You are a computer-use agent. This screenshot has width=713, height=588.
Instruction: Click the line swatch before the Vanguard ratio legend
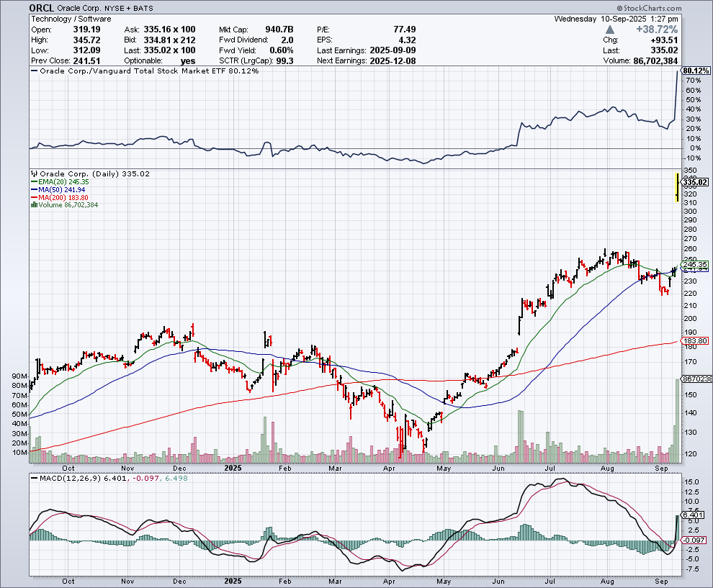coord(35,71)
